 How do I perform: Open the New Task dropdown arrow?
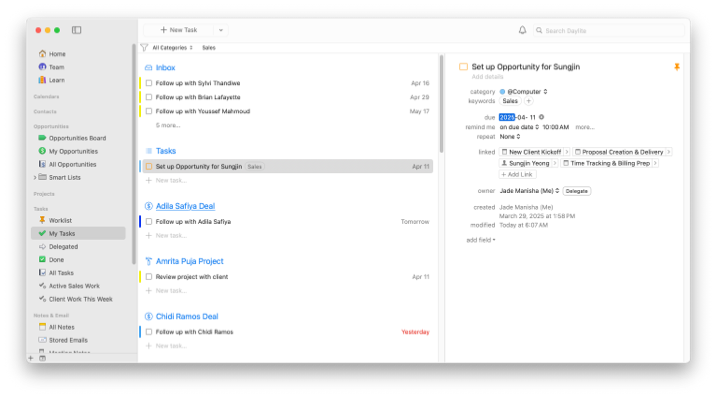(221, 30)
